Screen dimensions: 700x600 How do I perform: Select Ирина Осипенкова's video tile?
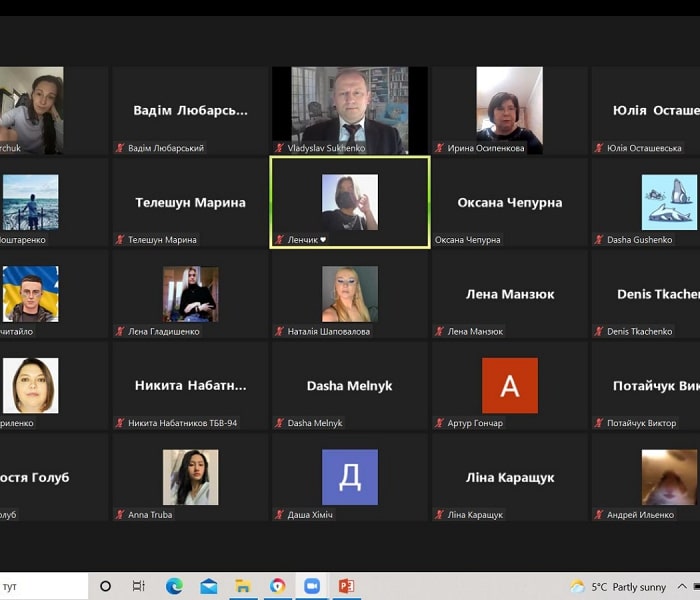point(509,110)
